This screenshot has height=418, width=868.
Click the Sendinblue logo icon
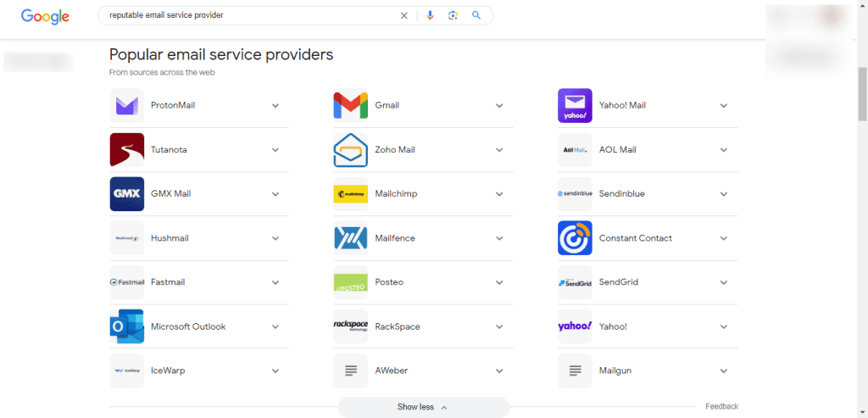pyautogui.click(x=575, y=194)
